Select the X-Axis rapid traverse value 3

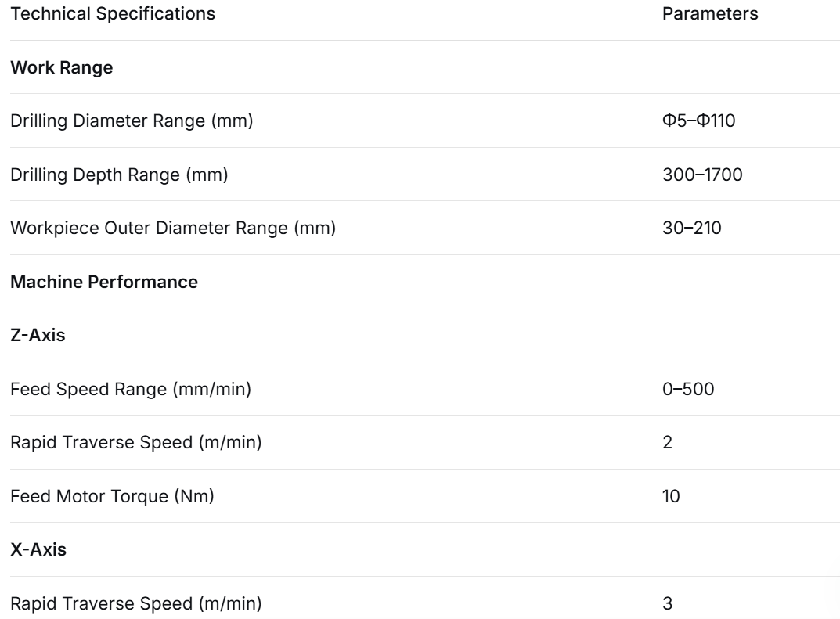667,603
